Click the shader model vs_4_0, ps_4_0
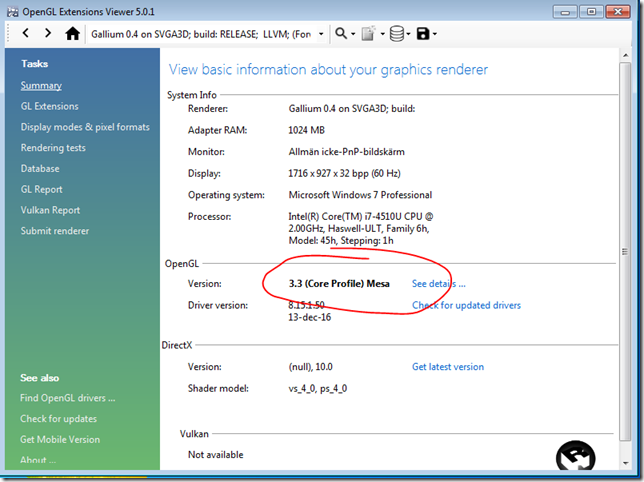Image resolution: width=644 pixels, height=482 pixels. click(x=317, y=389)
